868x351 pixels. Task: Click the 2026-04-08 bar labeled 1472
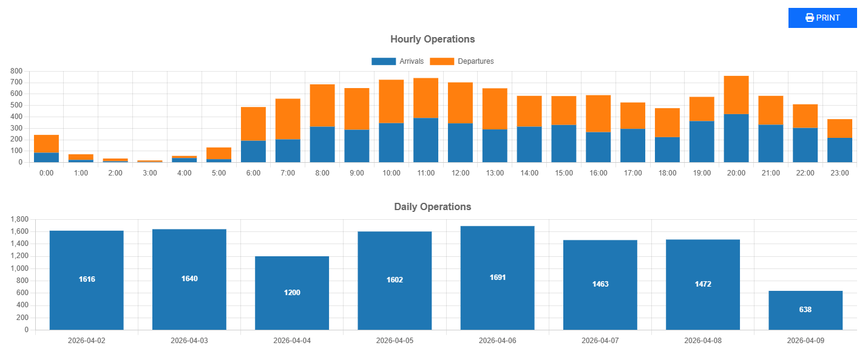pos(702,284)
